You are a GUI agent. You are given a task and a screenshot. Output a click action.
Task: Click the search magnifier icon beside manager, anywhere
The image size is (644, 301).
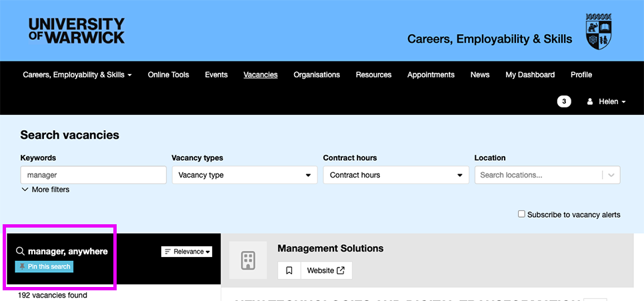click(20, 251)
